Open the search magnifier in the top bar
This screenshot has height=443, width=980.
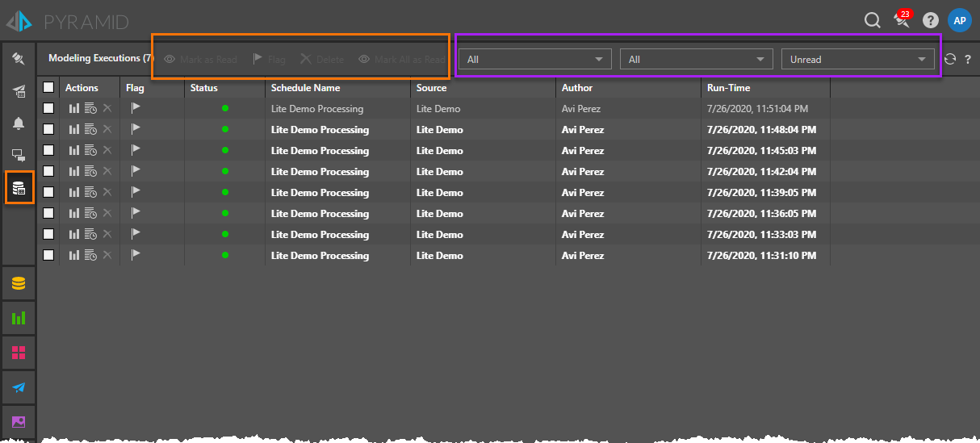(x=872, y=21)
